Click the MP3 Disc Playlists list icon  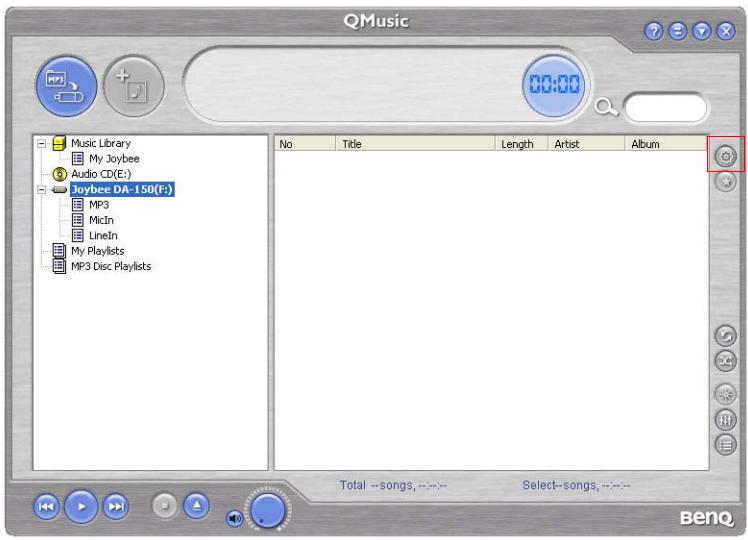59,266
